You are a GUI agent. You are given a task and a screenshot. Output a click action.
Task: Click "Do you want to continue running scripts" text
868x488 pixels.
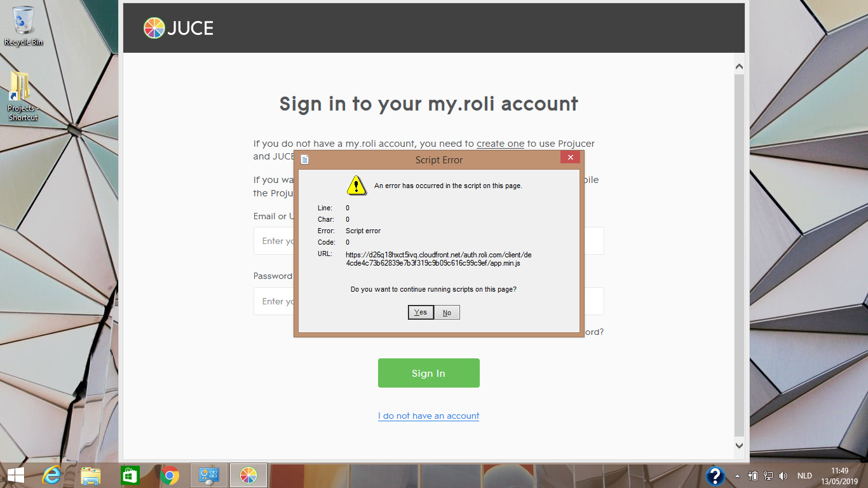click(x=433, y=290)
